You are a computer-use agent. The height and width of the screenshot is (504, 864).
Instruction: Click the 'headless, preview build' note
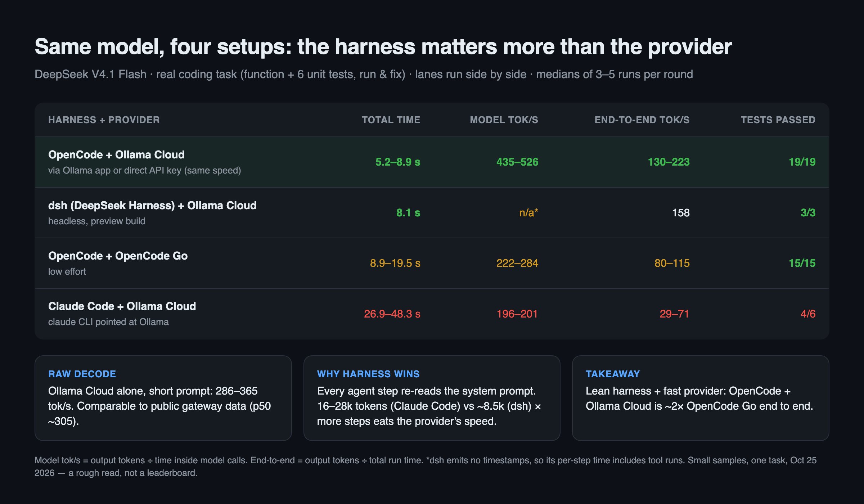pos(97,221)
